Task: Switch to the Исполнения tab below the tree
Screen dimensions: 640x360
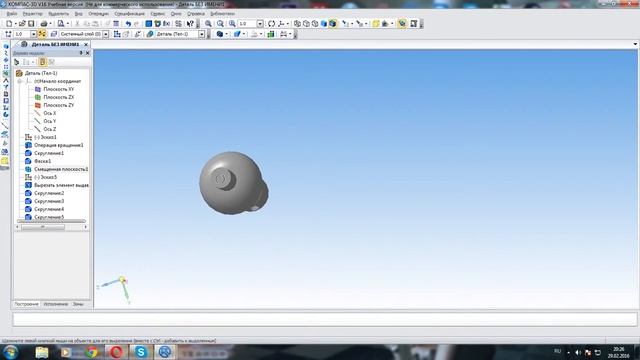Action: pos(56,304)
